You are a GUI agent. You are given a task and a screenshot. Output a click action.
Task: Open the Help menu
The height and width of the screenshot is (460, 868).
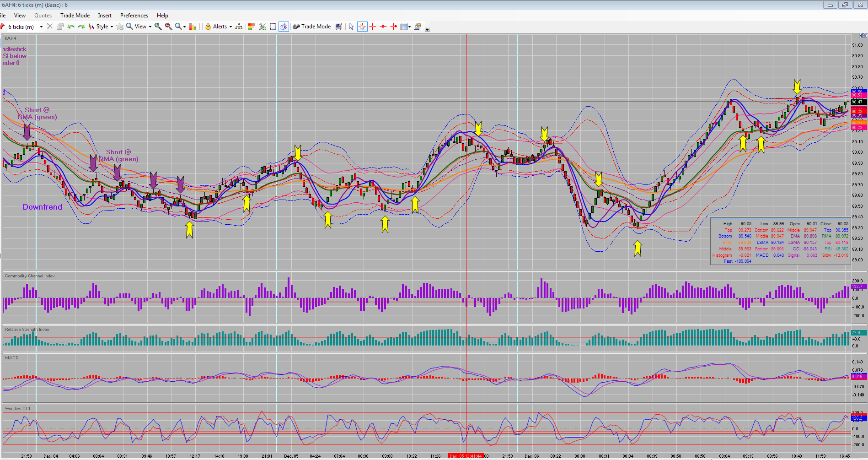coord(162,16)
